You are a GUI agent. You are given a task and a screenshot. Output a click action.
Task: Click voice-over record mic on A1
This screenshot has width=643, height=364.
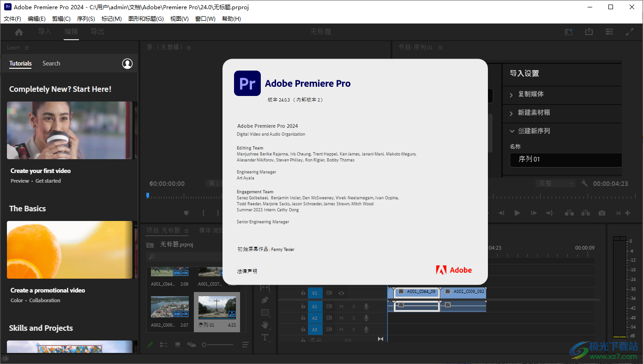[366, 306]
